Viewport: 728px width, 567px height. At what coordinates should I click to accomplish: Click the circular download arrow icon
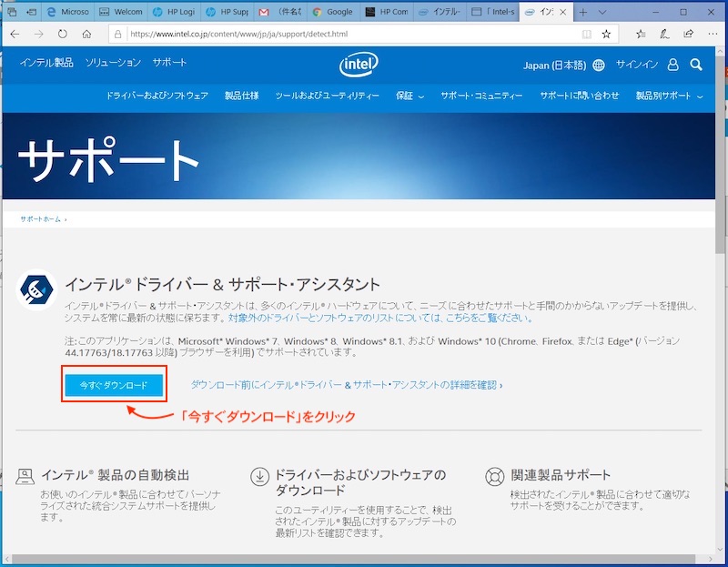[x=260, y=477]
